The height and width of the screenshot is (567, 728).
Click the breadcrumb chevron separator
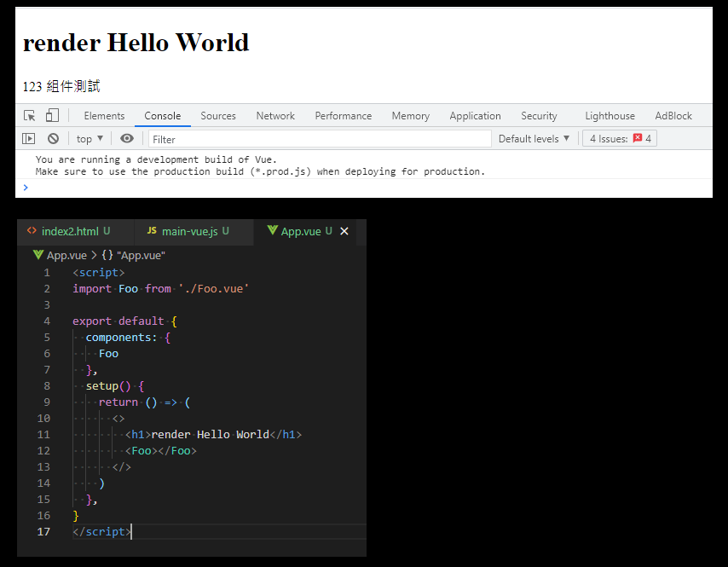(94, 256)
